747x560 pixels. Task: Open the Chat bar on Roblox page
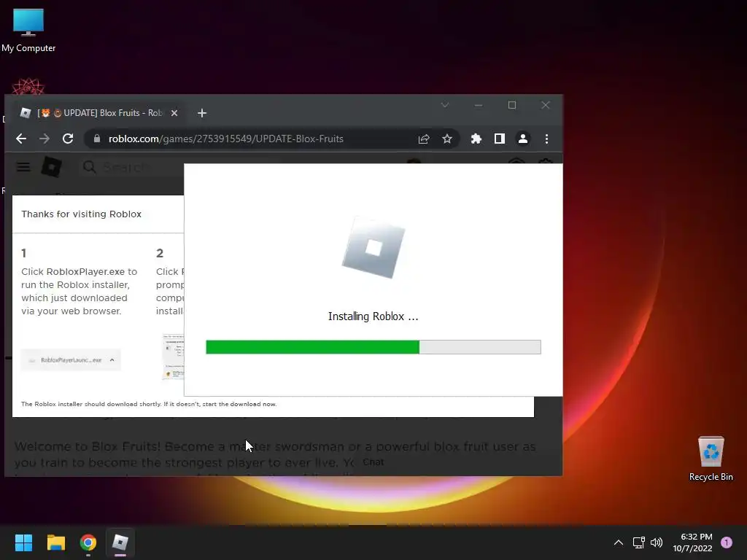(x=373, y=462)
